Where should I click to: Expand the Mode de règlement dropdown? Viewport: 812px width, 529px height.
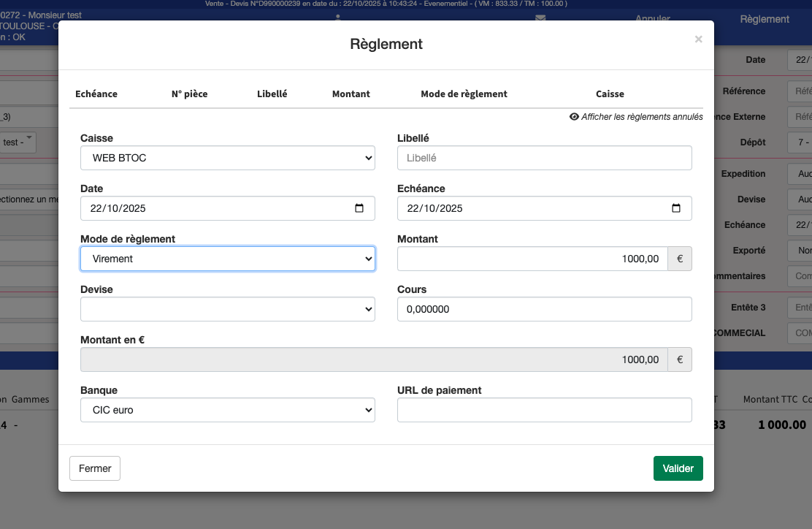click(x=227, y=259)
